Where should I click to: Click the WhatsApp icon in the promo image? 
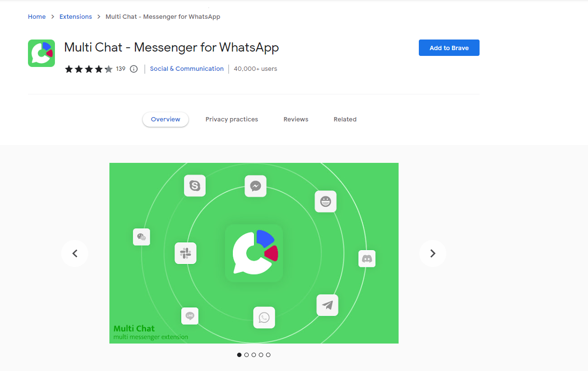[x=264, y=318]
